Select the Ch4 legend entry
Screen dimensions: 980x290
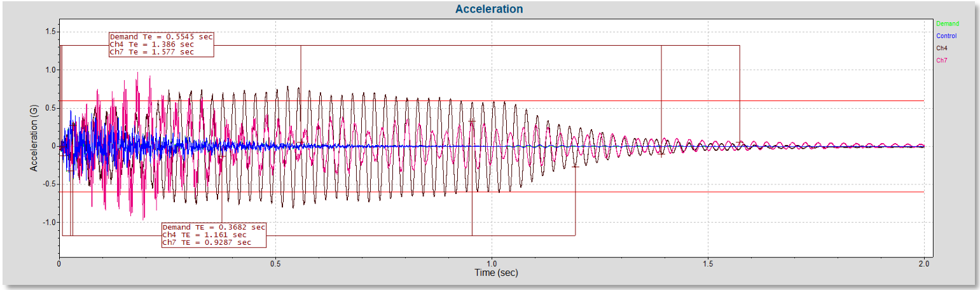point(941,48)
